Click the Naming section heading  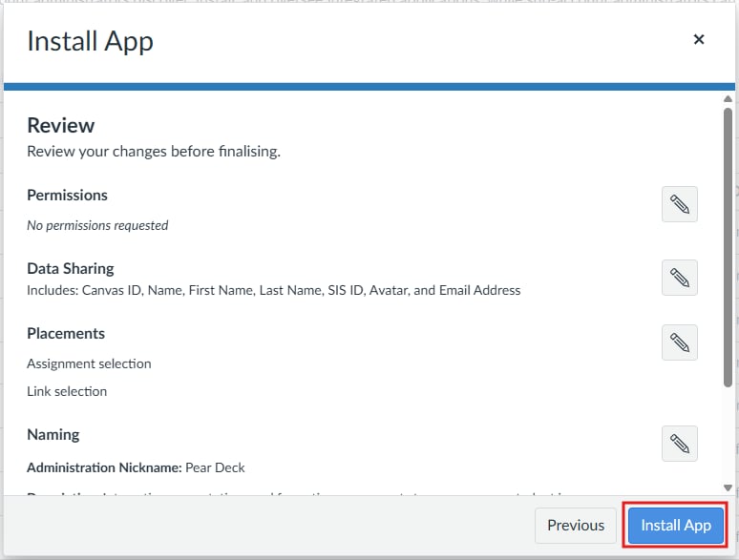point(53,434)
